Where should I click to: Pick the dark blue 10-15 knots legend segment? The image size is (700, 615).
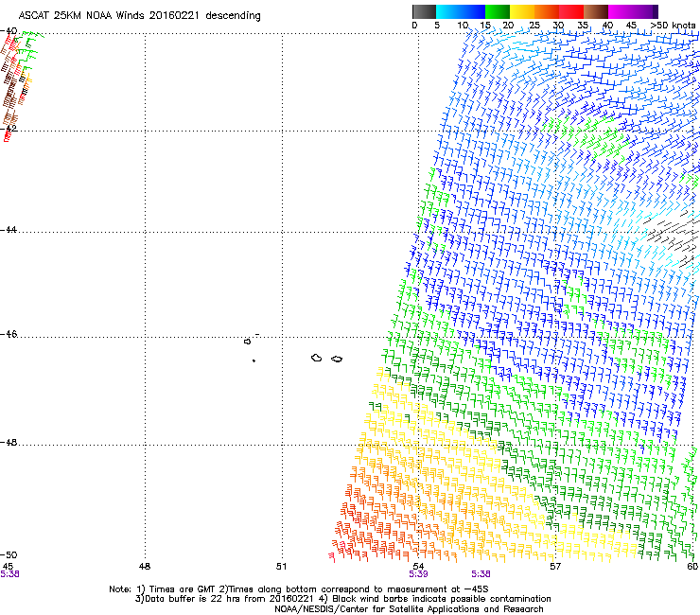coord(473,11)
